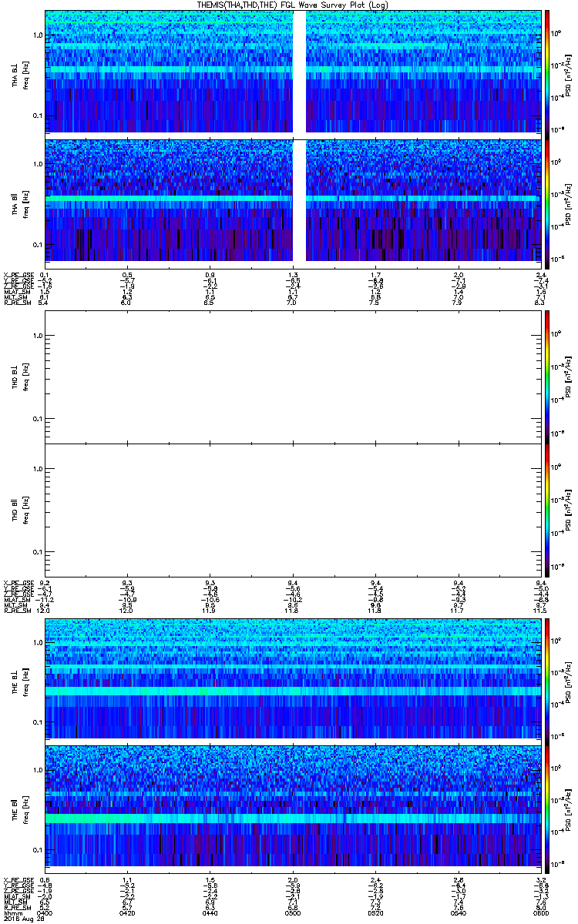
Task: Click the 0500 time tick label
Action: coord(293,912)
